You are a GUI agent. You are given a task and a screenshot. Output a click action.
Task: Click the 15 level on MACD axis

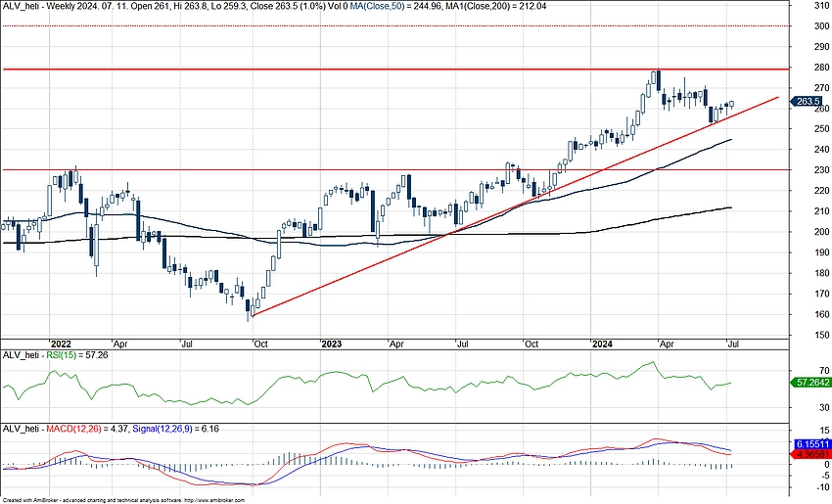pos(824,431)
